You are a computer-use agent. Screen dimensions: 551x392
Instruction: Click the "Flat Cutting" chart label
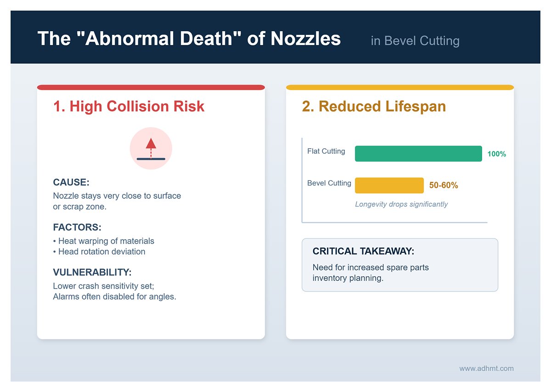click(x=326, y=151)
